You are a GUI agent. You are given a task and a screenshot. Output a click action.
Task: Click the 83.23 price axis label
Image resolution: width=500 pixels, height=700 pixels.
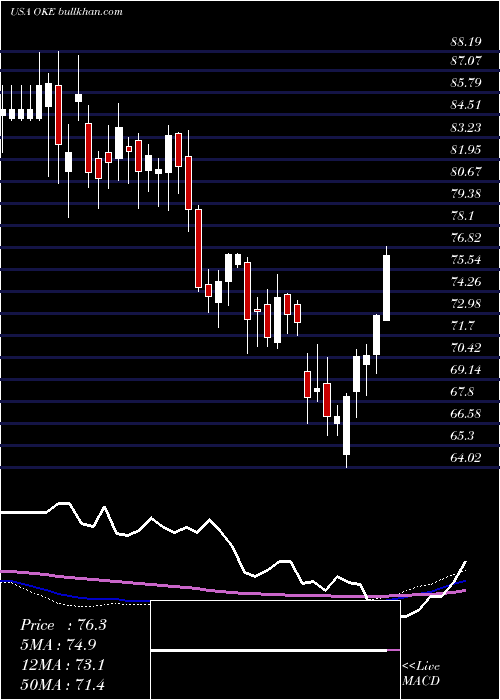466,128
